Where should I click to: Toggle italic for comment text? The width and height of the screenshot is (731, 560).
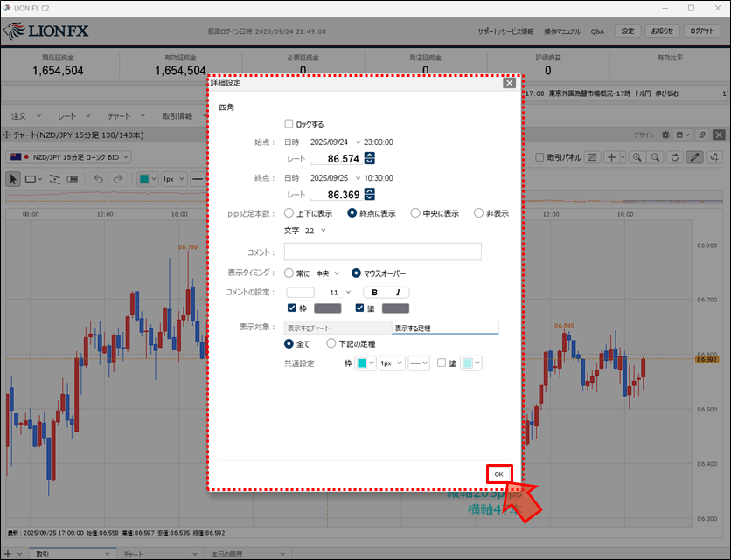tap(398, 292)
